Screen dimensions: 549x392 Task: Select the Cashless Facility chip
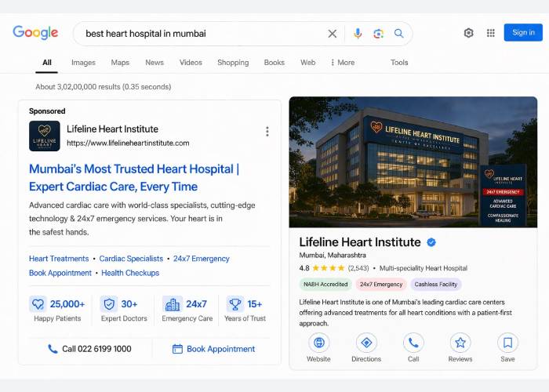pyautogui.click(x=436, y=284)
